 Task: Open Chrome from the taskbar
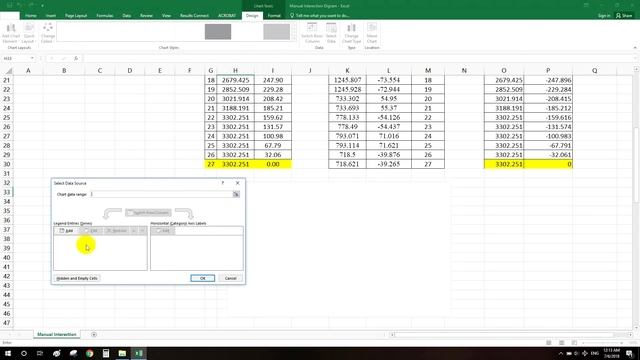pos(89,353)
